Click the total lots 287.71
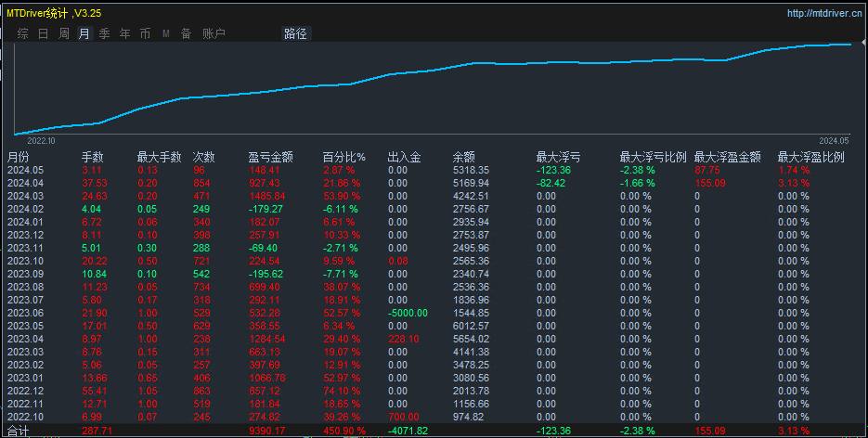The image size is (868, 438). (x=97, y=431)
